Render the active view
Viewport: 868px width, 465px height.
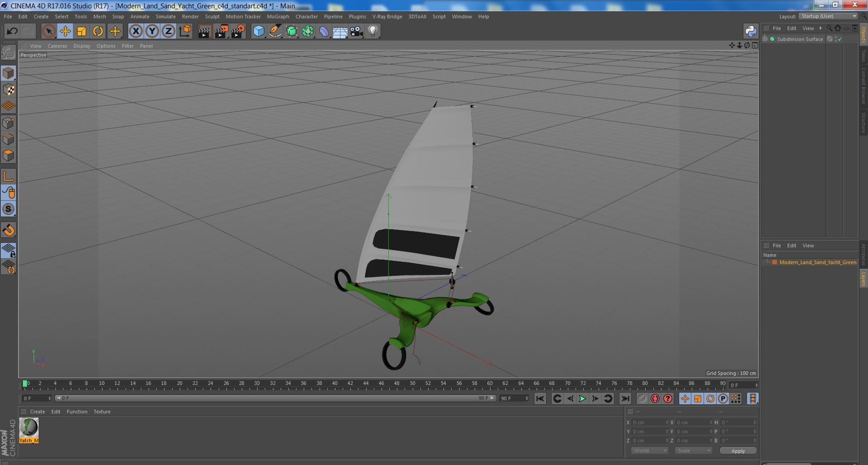(204, 31)
